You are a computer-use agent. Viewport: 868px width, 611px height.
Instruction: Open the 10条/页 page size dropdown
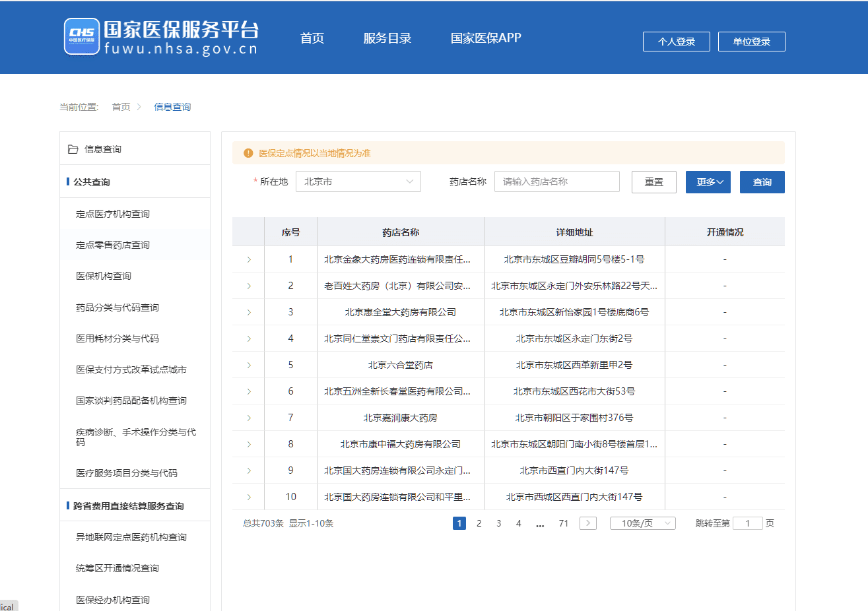(643, 523)
